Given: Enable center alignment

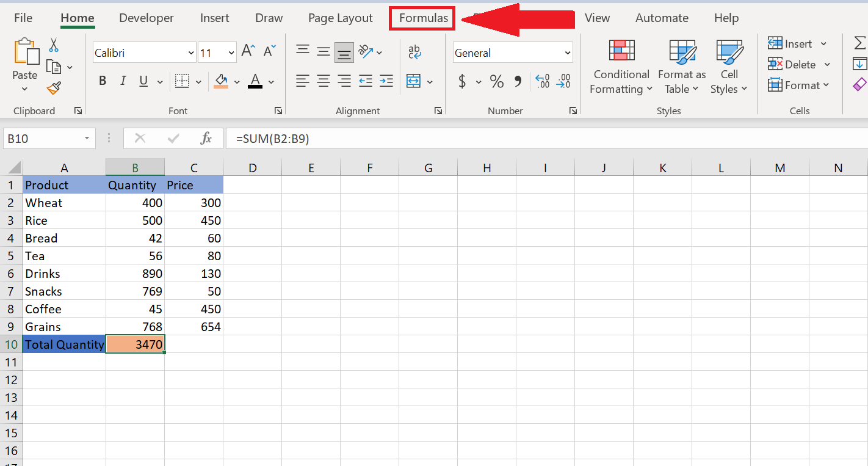Looking at the screenshot, I should pos(323,80).
